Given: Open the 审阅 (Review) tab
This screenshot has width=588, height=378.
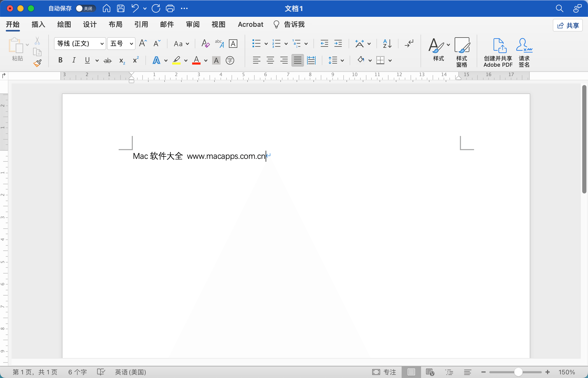Looking at the screenshot, I should click(193, 25).
